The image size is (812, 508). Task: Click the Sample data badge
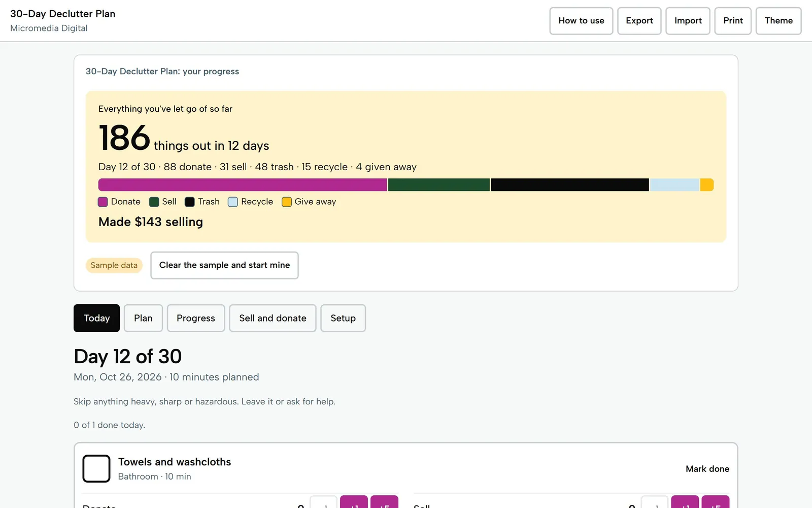pos(114,265)
